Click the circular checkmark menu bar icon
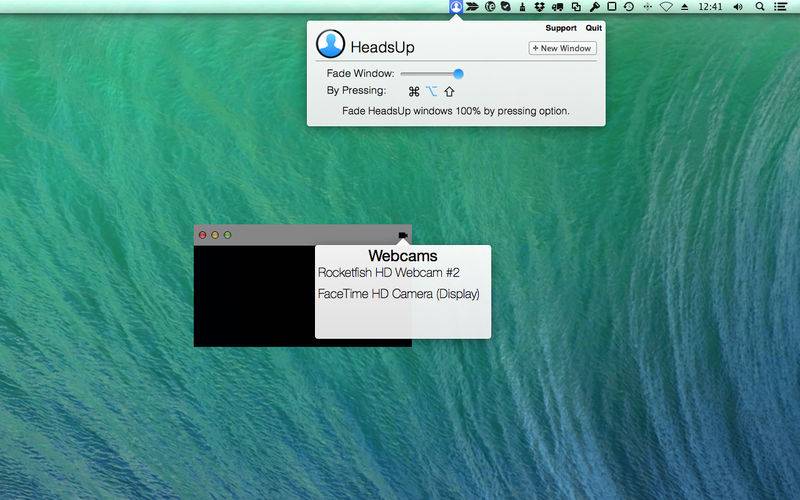800x500 pixels. 506,7
